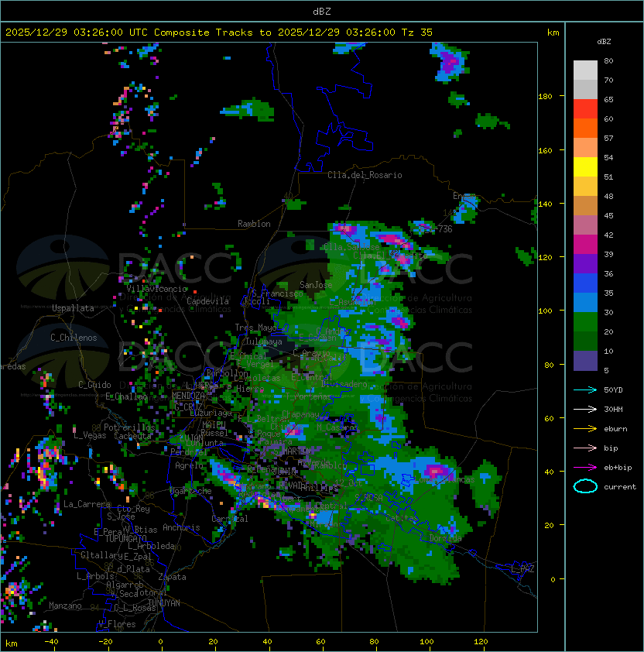The image size is (644, 652).
Task: Click the 'TUNUYAN' place label
Action: [164, 603]
